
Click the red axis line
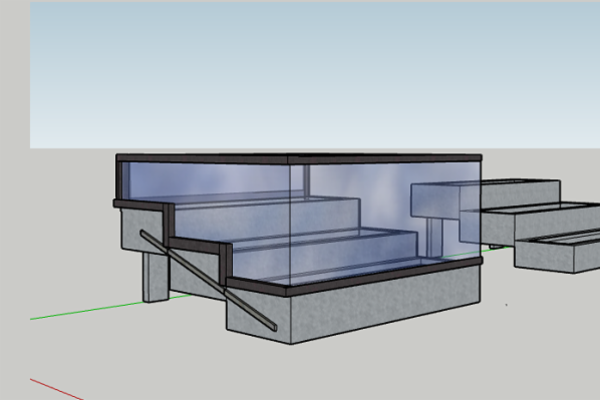tap(60, 387)
